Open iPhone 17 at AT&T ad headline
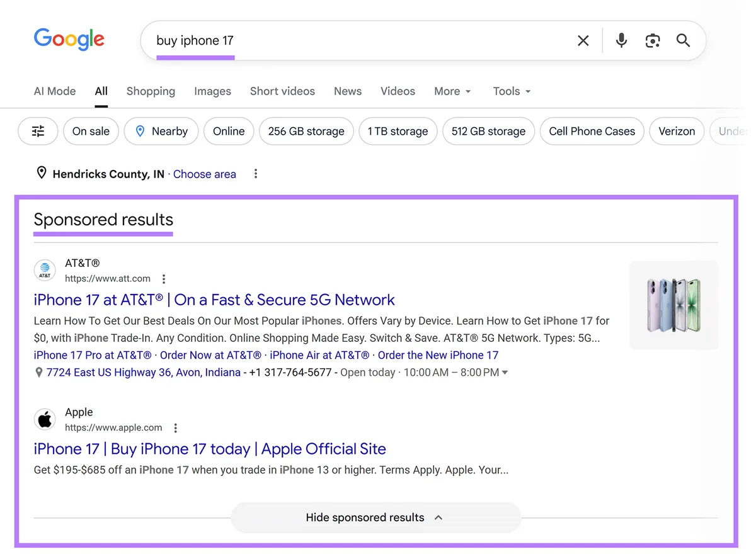756x554 pixels. (x=214, y=300)
